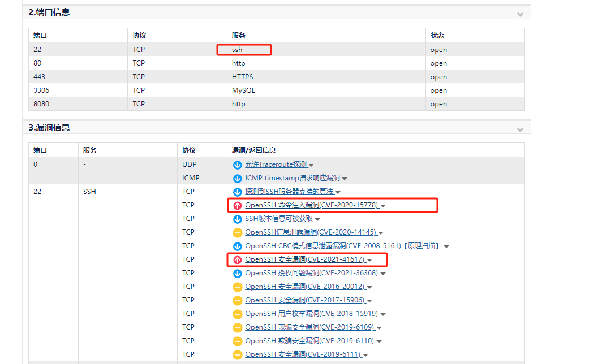Click the yellow icon for CVE-2016-20012

[237, 287]
